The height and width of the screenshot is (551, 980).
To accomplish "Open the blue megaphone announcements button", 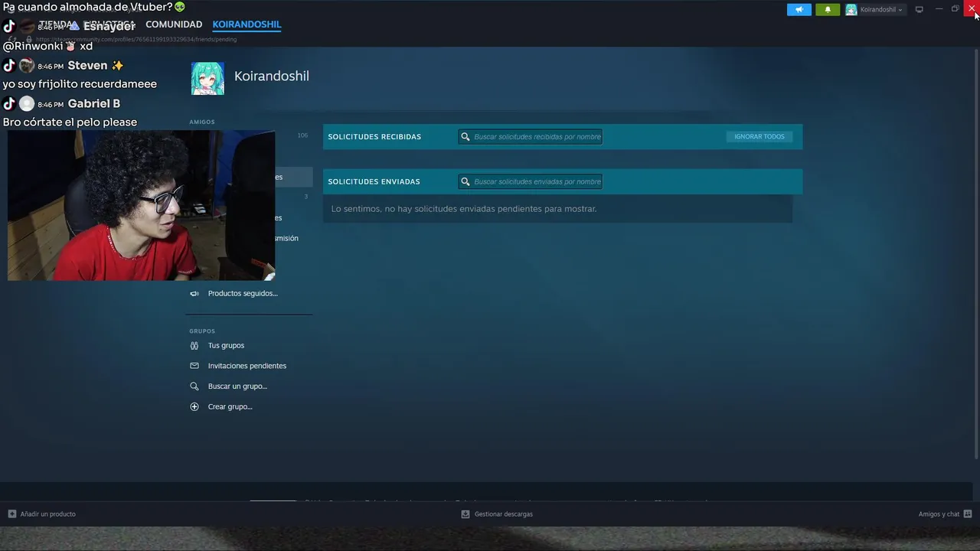I will click(x=799, y=10).
